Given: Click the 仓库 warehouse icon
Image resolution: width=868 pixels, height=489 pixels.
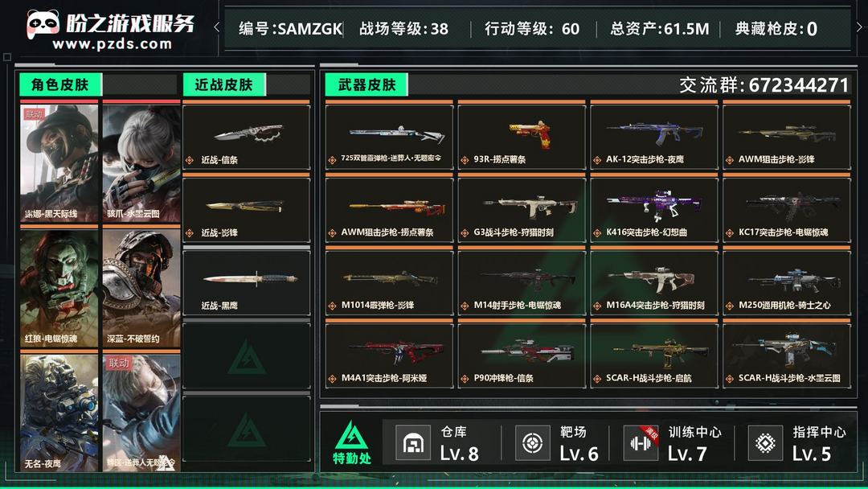Looking at the screenshot, I should coord(413,443).
